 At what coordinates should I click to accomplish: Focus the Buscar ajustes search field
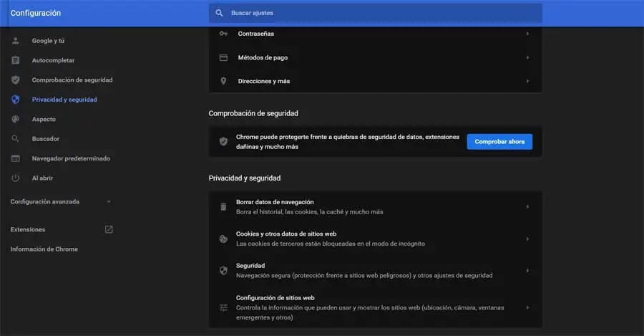[x=379, y=13]
